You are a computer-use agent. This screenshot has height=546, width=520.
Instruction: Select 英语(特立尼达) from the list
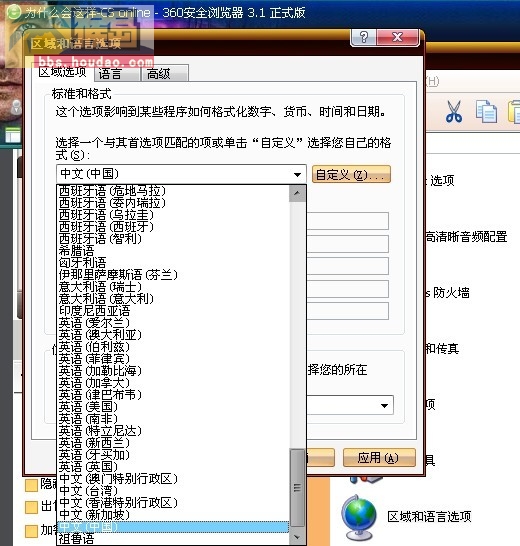(x=173, y=431)
